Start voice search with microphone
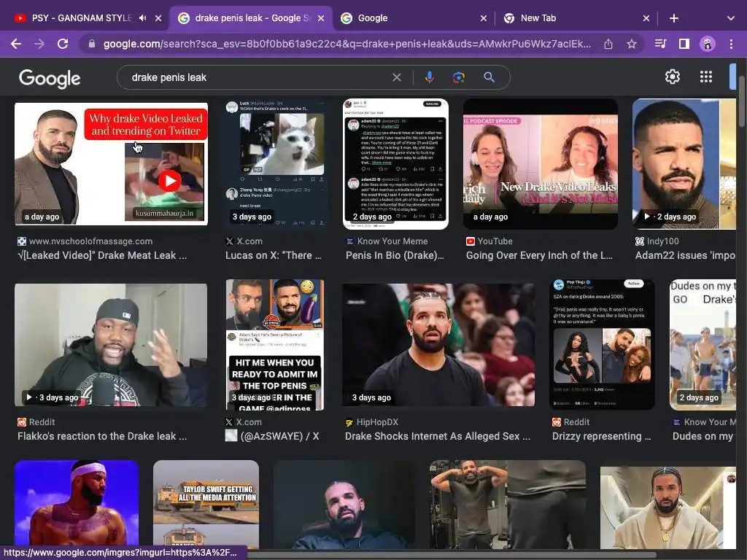747x560 pixels. 429,77
